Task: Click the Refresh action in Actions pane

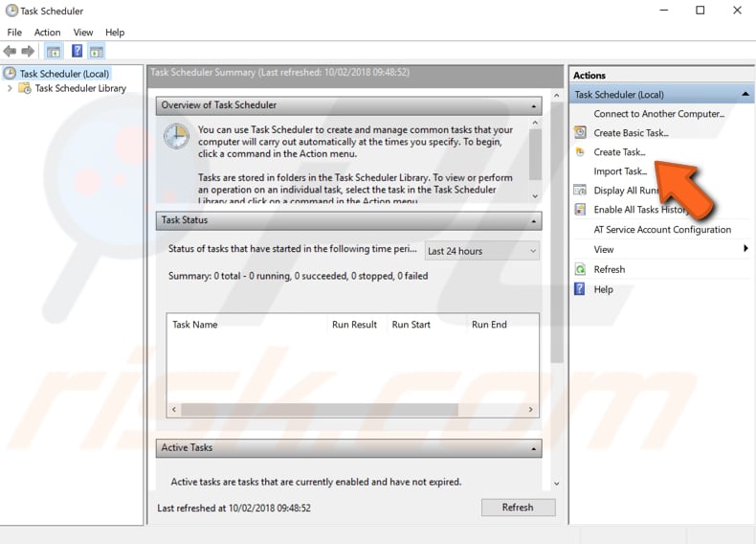Action: [609, 269]
